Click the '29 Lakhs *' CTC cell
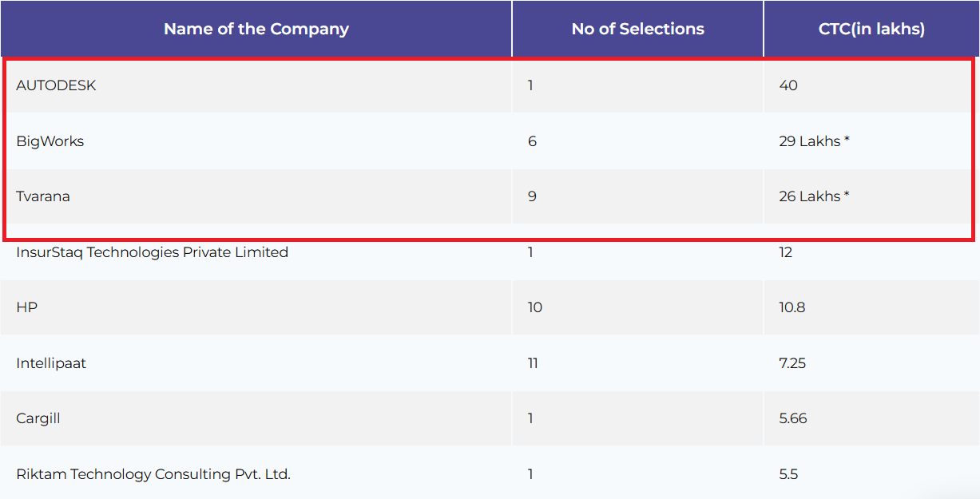Image resolution: width=980 pixels, height=499 pixels. [x=814, y=141]
